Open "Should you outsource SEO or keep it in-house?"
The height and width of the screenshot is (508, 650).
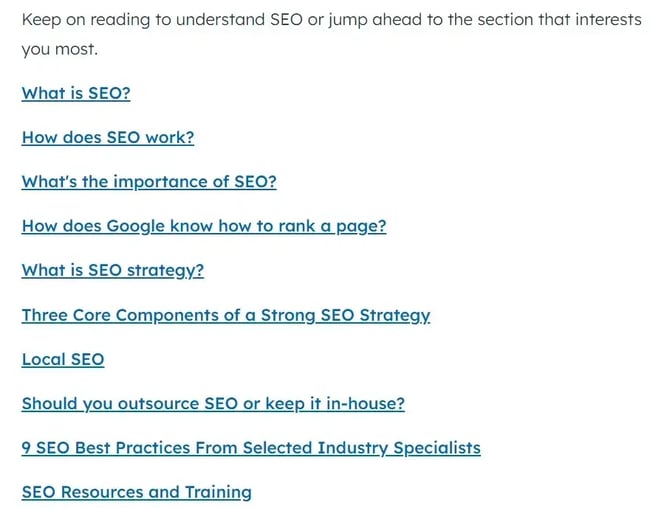pos(213,404)
